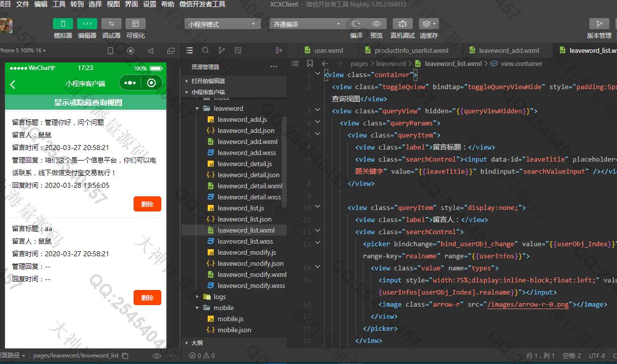617x364 pixels.
Task: Open the 视图 menu
Action: 113,4
